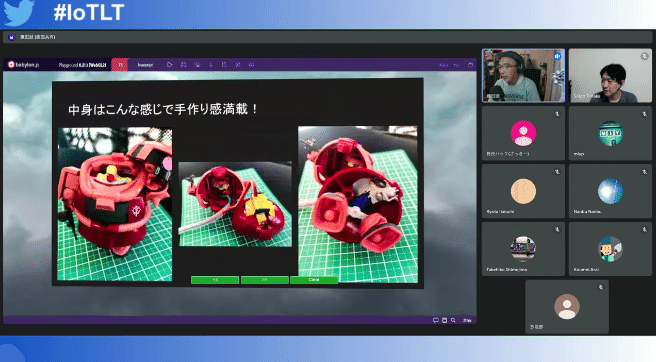Click the muted mic icon on the blue globe avatar's tile

coord(644,172)
